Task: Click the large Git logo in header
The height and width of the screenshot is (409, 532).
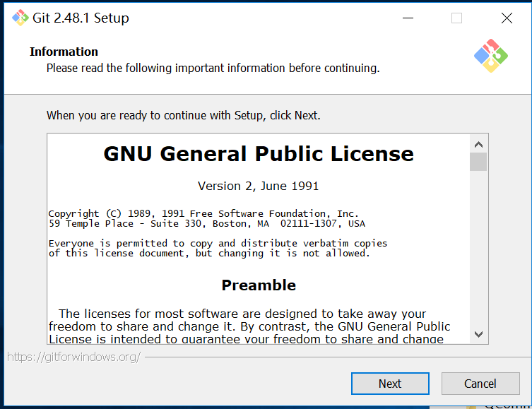Action: (490, 56)
